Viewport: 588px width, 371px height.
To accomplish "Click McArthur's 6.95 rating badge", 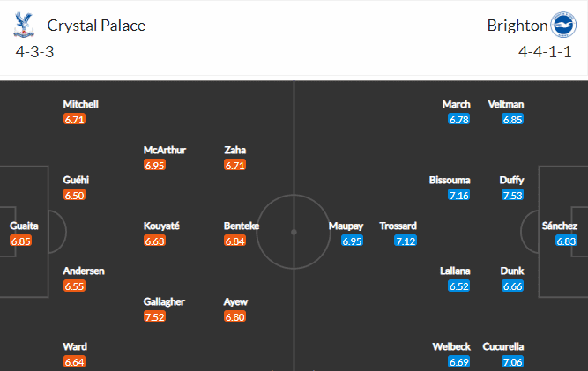I will point(154,166).
